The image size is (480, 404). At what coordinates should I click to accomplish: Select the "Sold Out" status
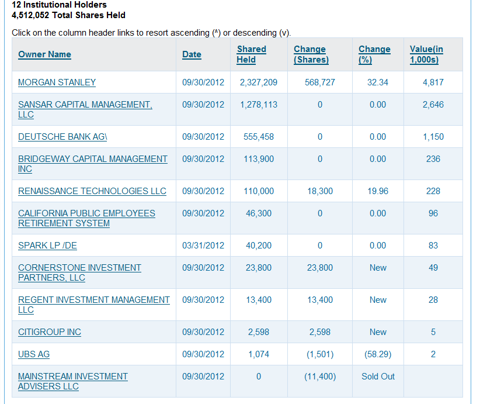pyautogui.click(x=378, y=376)
